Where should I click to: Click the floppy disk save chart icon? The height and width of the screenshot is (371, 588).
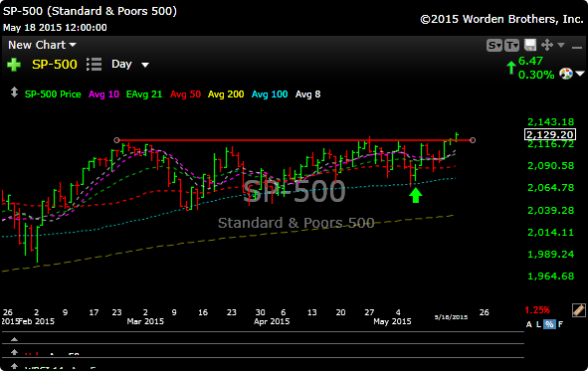click(530, 45)
